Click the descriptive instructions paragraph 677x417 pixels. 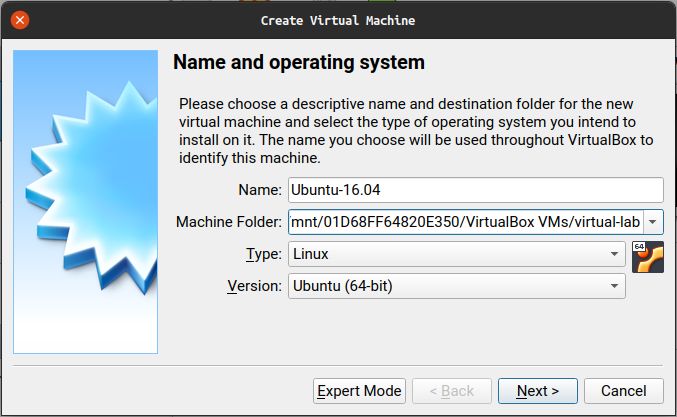point(416,131)
